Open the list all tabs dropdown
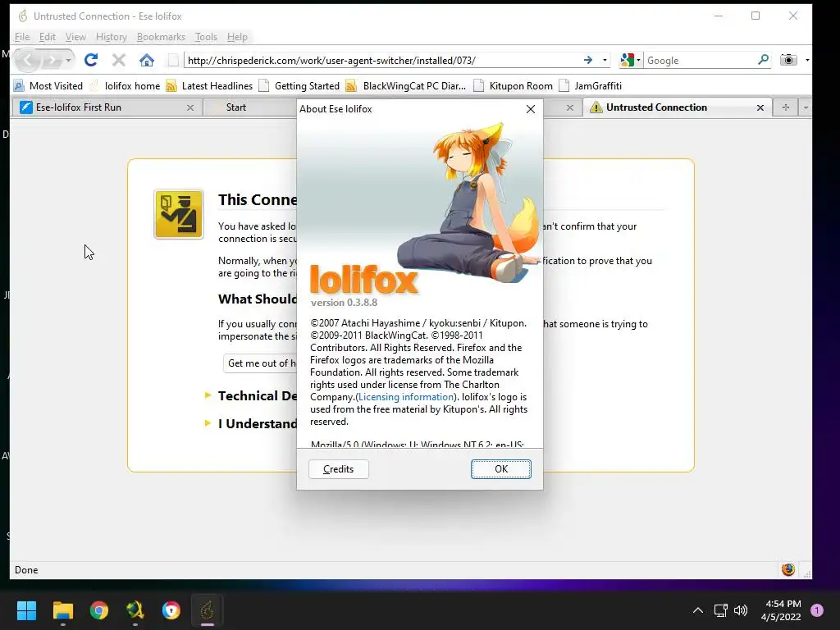This screenshot has height=630, width=840. pos(806,107)
